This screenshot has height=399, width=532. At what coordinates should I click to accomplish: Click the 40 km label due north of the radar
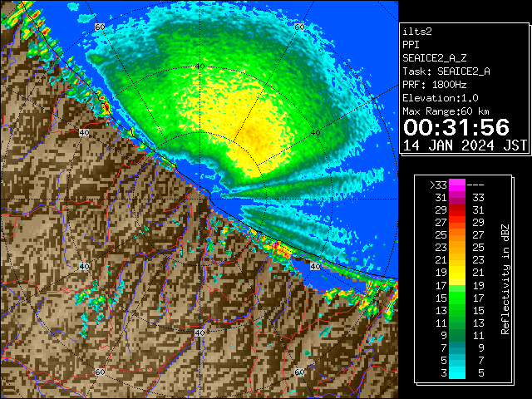click(199, 66)
